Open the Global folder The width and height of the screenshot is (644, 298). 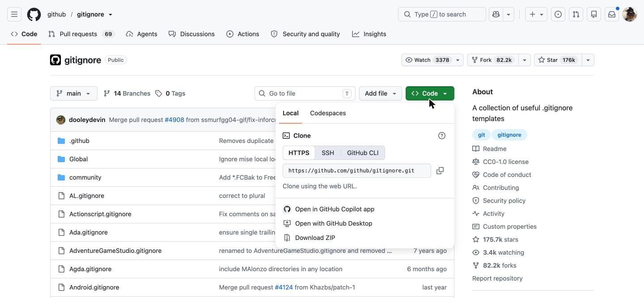(78, 159)
